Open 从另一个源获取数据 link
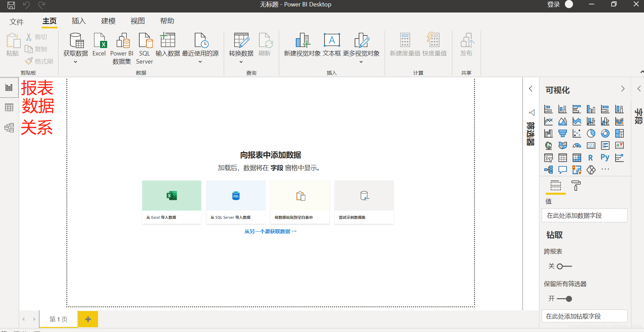This screenshot has height=332, width=644. tap(270, 232)
